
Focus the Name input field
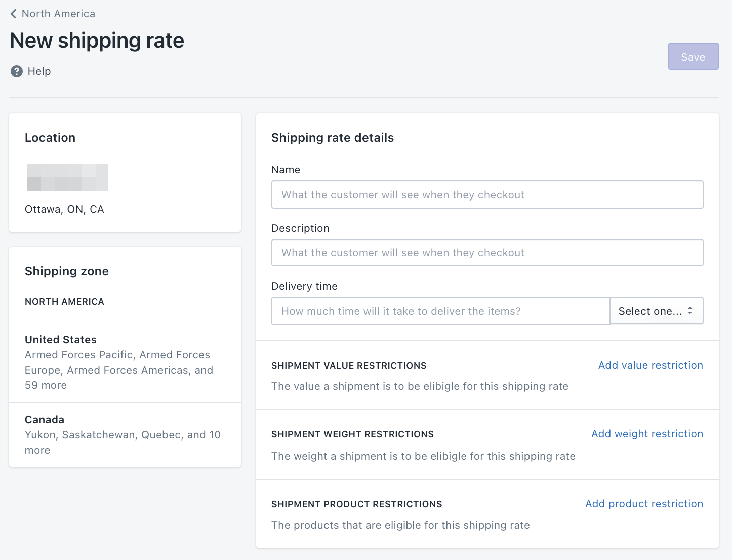[487, 194]
